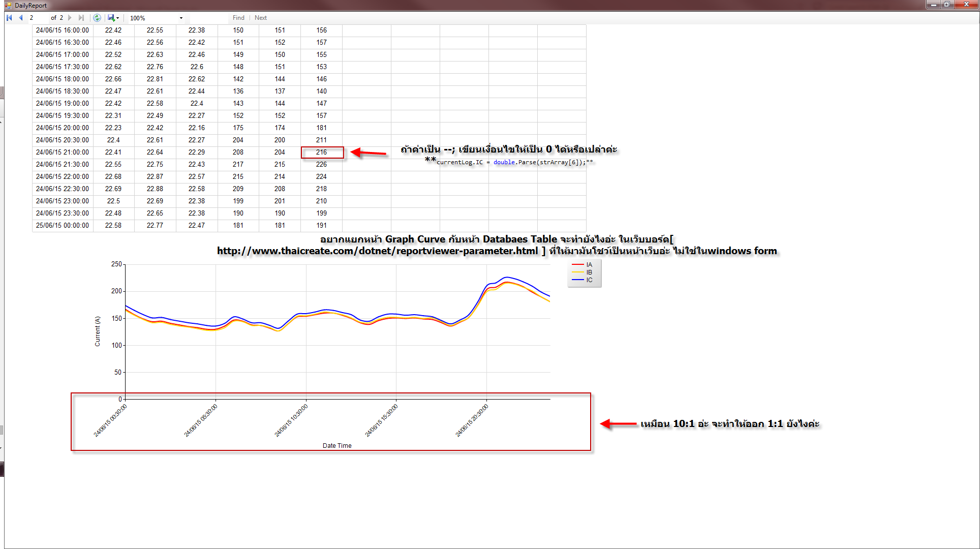Viewport: 980px width, 549px height.
Task: Click the export save icon
Action: pyautogui.click(x=111, y=18)
